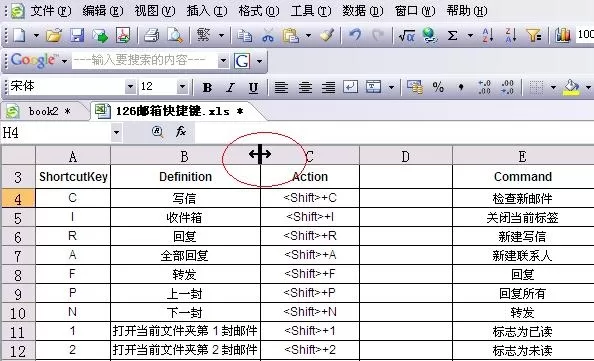Screen dimensions: 594x361
Task: Open the font size dropdown showing 12
Action: tap(182, 87)
